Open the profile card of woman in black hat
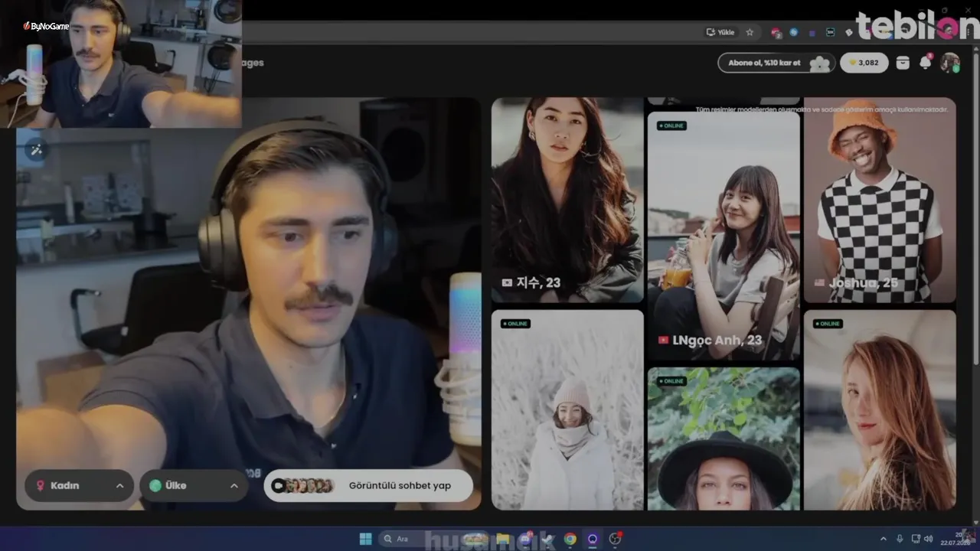The height and width of the screenshot is (551, 980). pos(724,439)
